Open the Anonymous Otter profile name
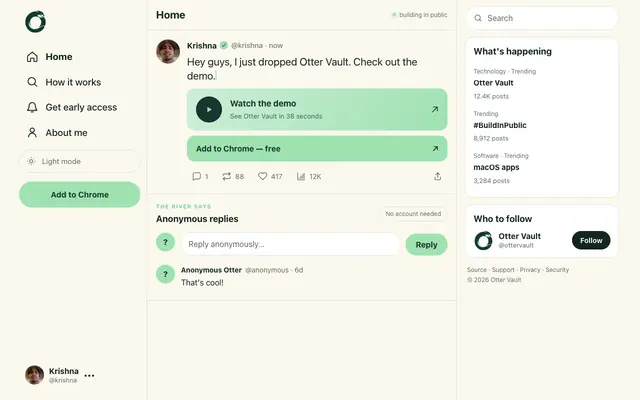This screenshot has width=640, height=400. click(211, 270)
